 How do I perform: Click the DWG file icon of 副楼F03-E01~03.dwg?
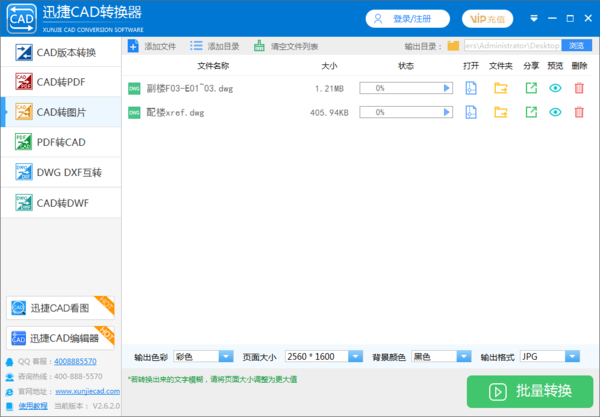click(134, 88)
